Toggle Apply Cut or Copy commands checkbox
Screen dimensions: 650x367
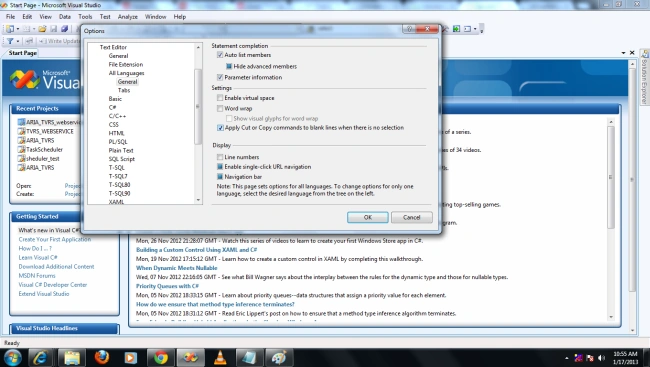tap(220, 128)
